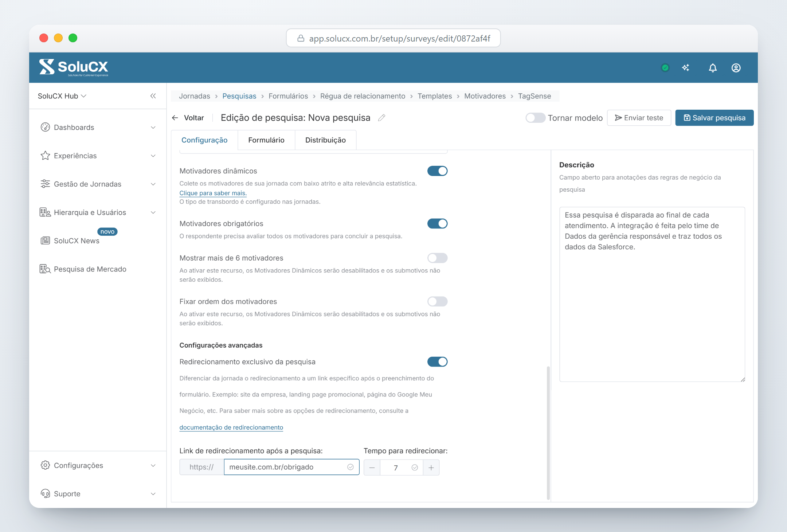The height and width of the screenshot is (532, 787).
Task: Switch to the Distribuição tab
Action: pos(325,140)
